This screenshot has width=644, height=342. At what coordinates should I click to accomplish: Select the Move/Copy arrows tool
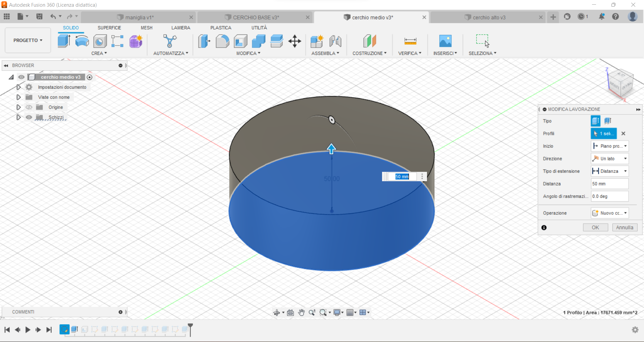tap(294, 41)
